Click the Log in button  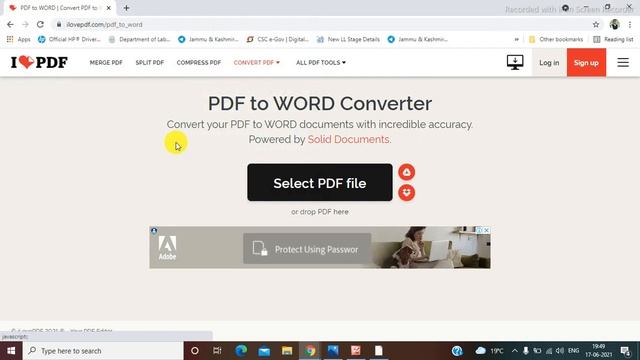pyautogui.click(x=549, y=62)
